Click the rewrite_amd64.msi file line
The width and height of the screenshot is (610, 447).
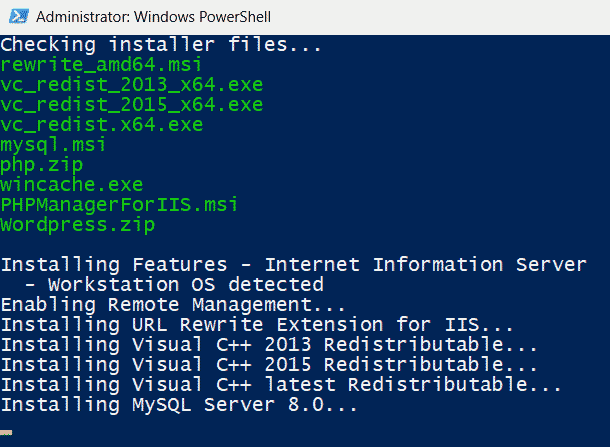pos(101,65)
